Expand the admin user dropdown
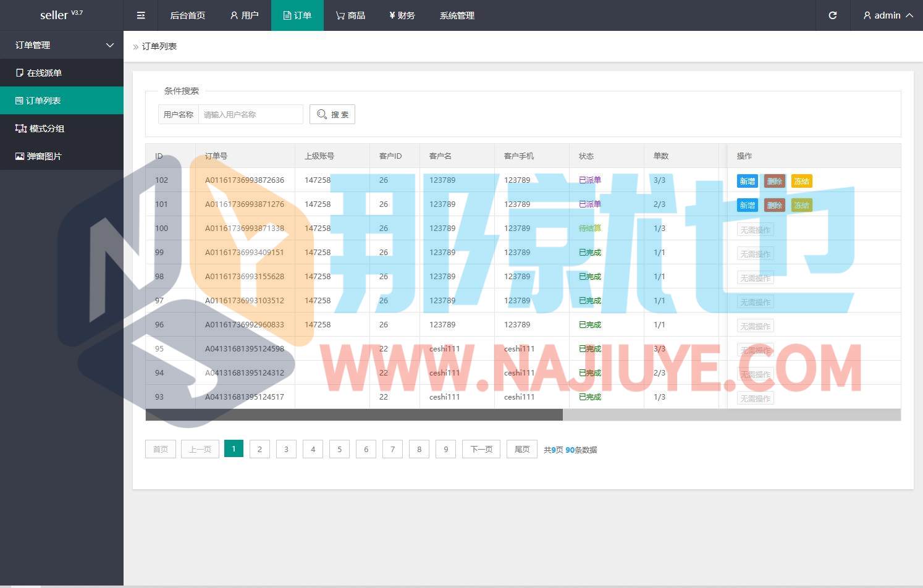Image resolution: width=923 pixels, height=588 pixels. (x=888, y=15)
